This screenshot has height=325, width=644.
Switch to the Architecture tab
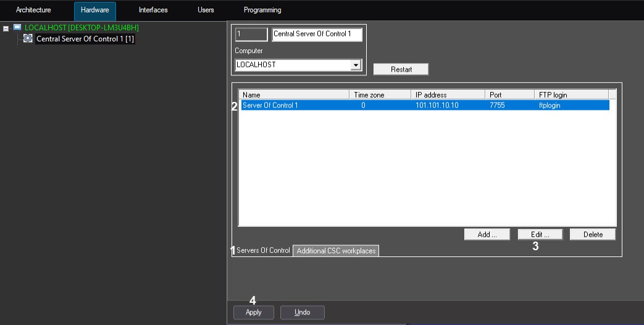point(33,10)
